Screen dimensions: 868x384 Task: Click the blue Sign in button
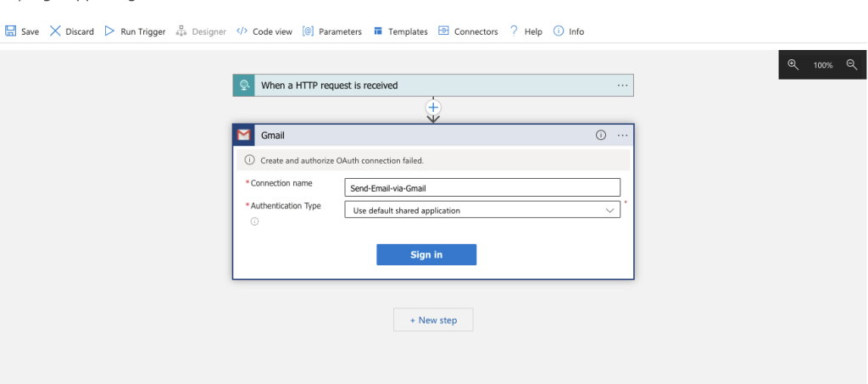(x=426, y=254)
